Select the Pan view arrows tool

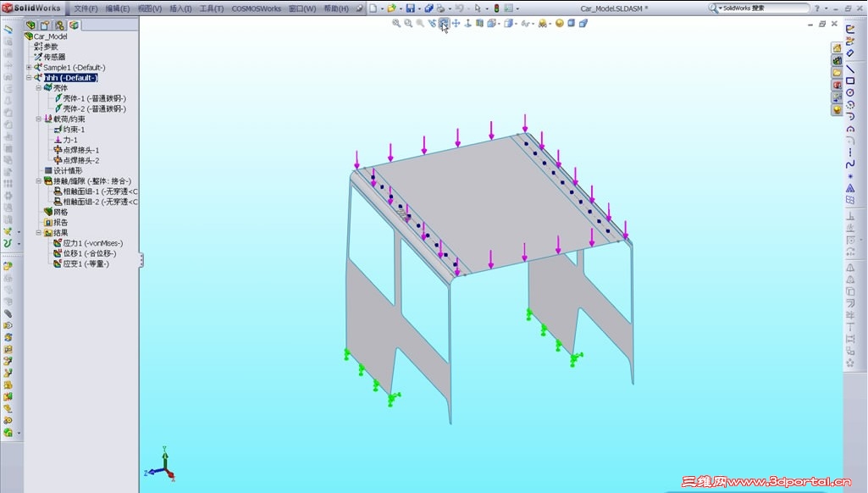(x=456, y=23)
